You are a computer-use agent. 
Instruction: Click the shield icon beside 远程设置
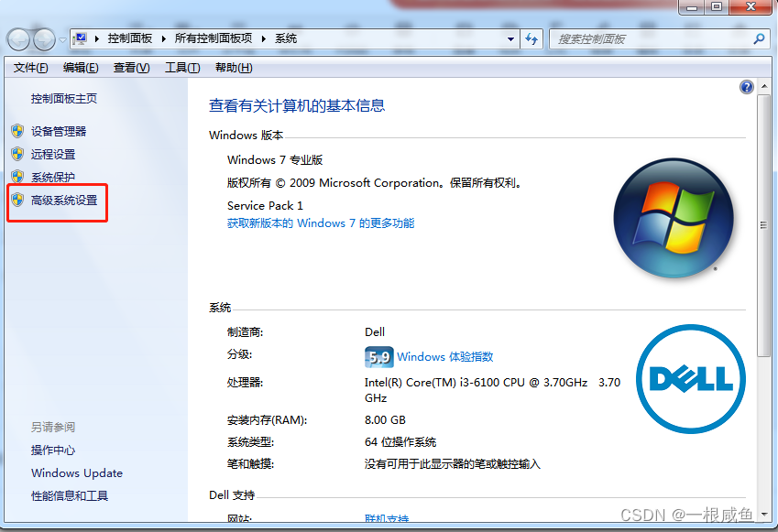pos(17,154)
